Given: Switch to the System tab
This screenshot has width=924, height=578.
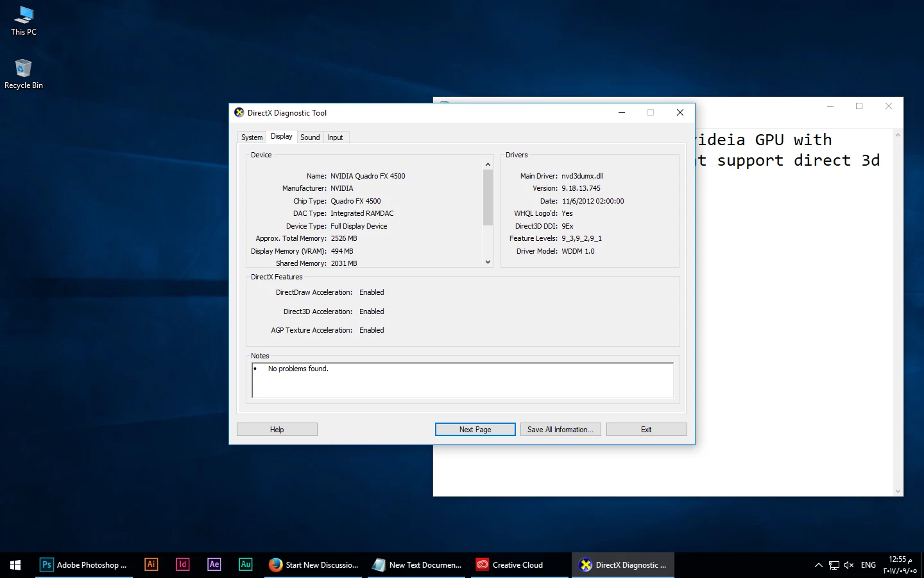Looking at the screenshot, I should tap(252, 137).
